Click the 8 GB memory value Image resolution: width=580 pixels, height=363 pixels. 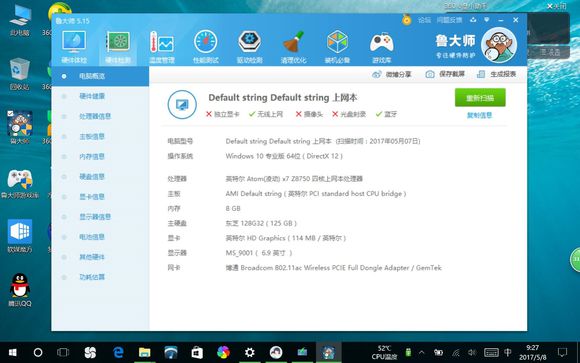pyautogui.click(x=233, y=209)
